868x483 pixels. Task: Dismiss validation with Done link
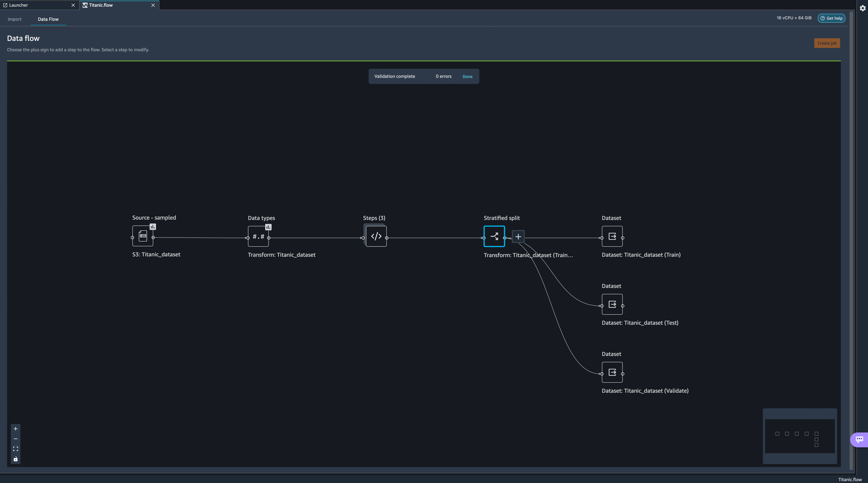point(467,77)
